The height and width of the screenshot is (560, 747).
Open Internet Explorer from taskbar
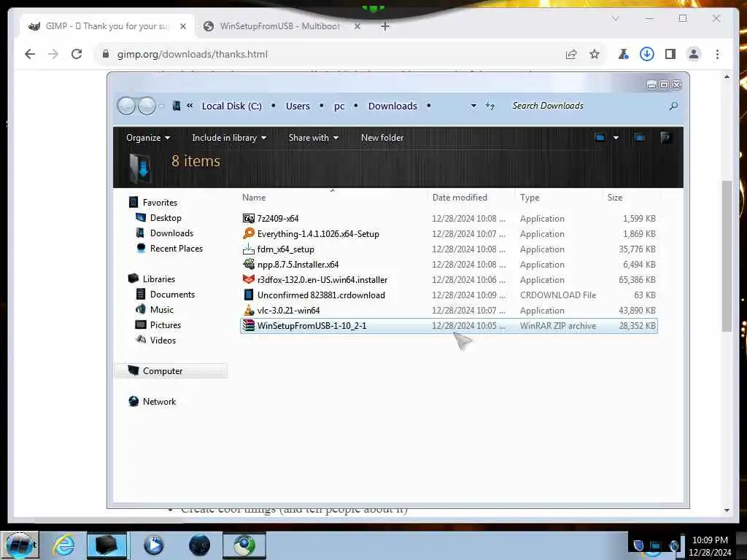[63, 545]
